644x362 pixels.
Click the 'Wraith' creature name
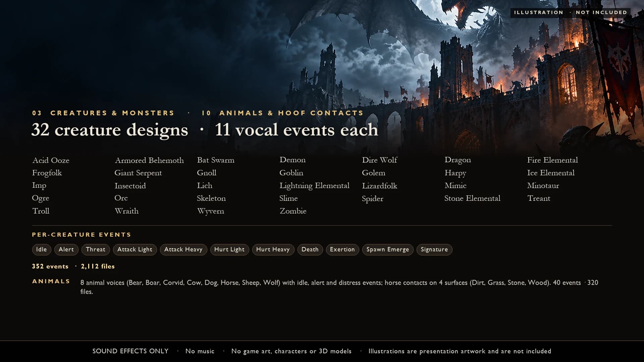pos(126,211)
